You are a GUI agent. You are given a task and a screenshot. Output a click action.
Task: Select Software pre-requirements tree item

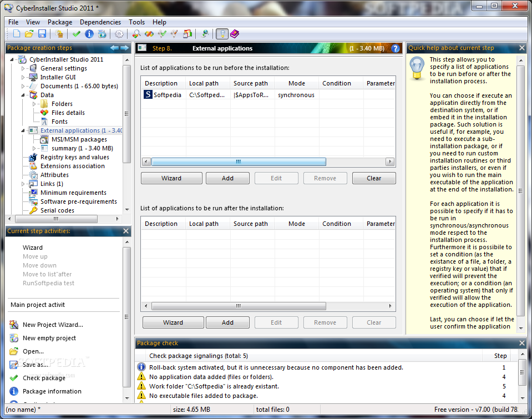tap(78, 201)
